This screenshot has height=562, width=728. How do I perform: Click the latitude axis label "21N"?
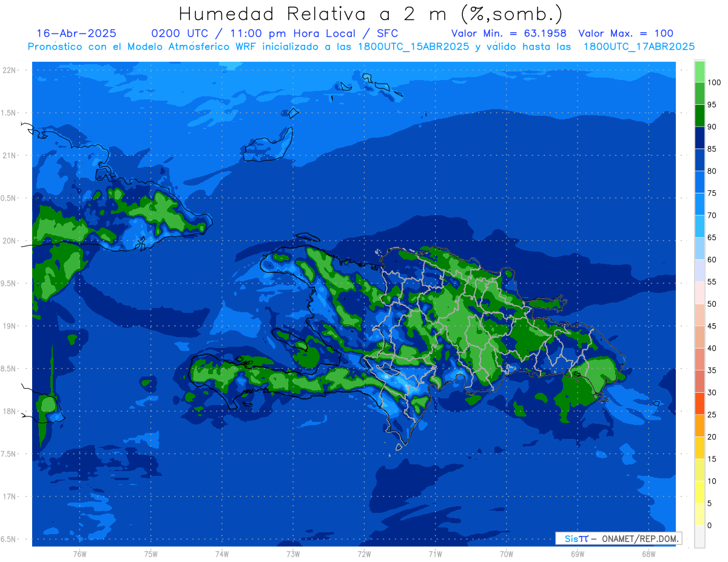click(x=9, y=155)
